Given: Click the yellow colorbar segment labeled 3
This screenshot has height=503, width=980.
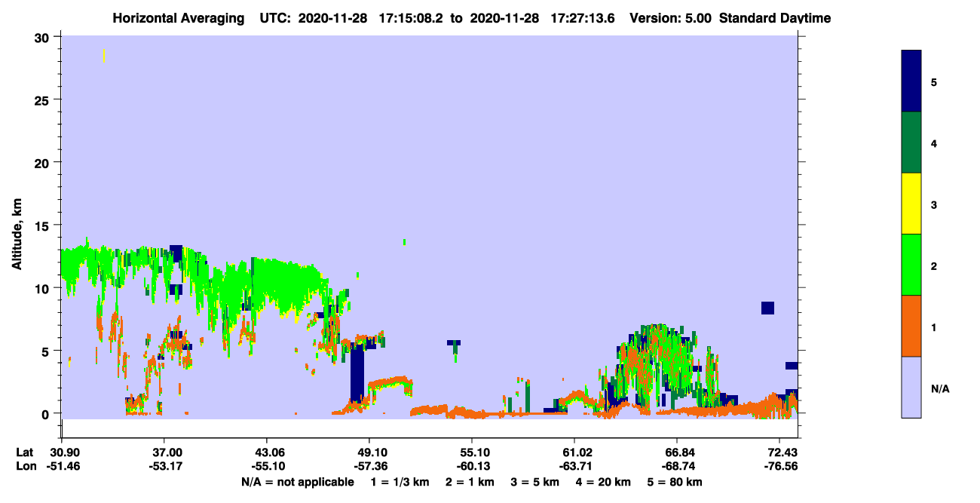Looking at the screenshot, I should (x=911, y=204).
